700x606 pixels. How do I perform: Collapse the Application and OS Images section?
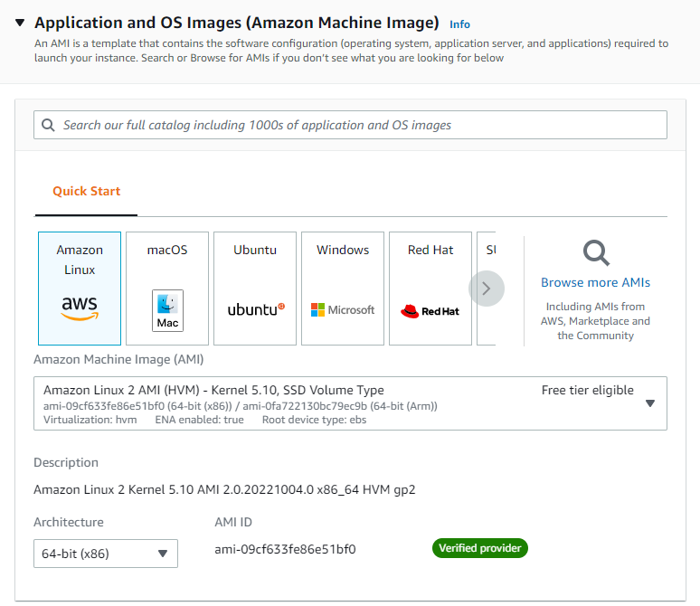[x=20, y=23]
